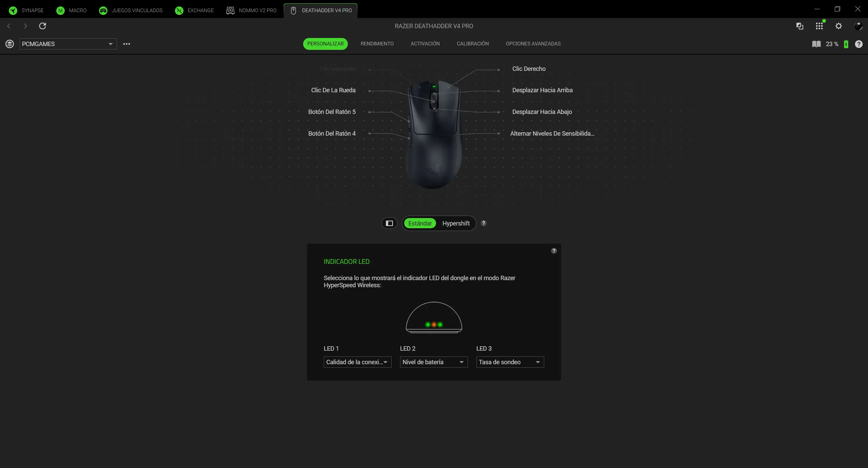Click the forward navigation arrow
Image resolution: width=868 pixels, height=468 pixels.
(x=25, y=26)
